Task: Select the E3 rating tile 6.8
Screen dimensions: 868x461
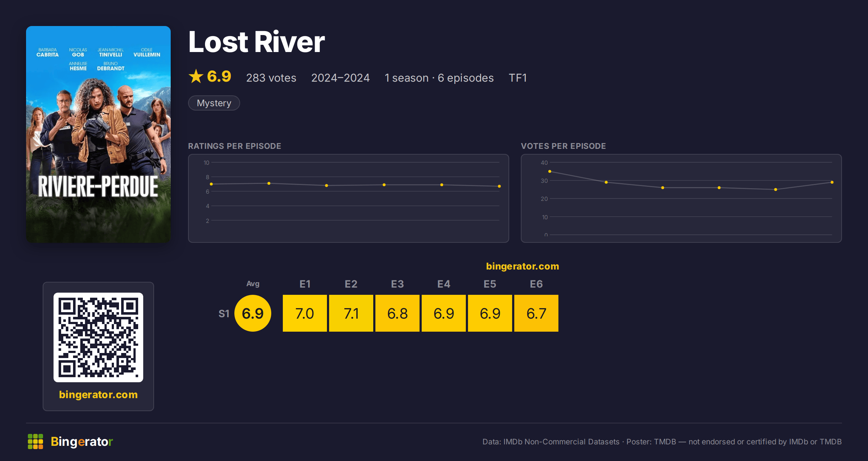Action: click(x=397, y=313)
